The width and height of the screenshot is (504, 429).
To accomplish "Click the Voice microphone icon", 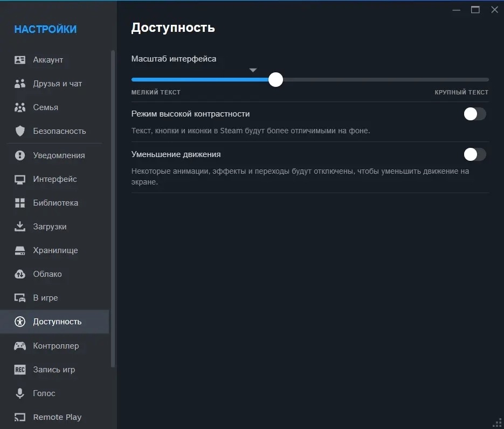I will click(x=20, y=393).
